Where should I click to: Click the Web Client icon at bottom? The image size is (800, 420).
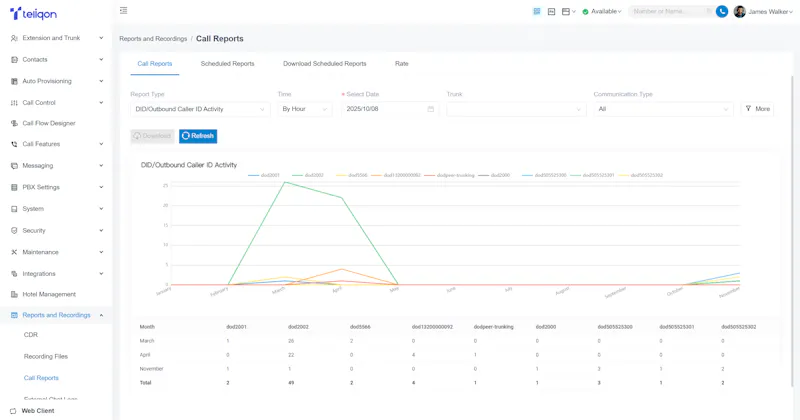[13, 411]
